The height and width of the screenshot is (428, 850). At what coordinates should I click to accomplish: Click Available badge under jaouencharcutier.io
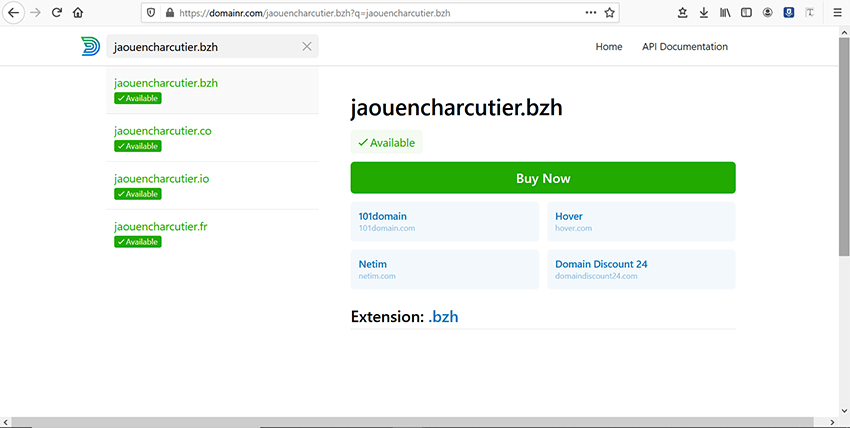click(138, 194)
